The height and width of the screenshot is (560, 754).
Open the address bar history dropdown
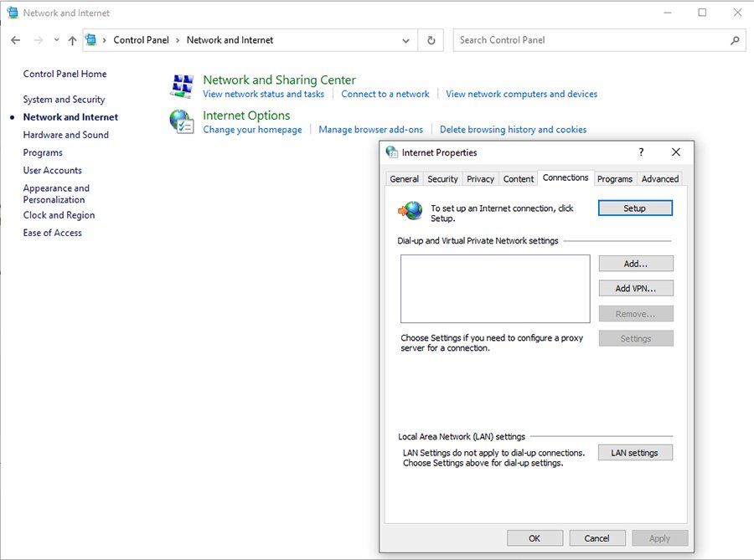pyautogui.click(x=405, y=40)
